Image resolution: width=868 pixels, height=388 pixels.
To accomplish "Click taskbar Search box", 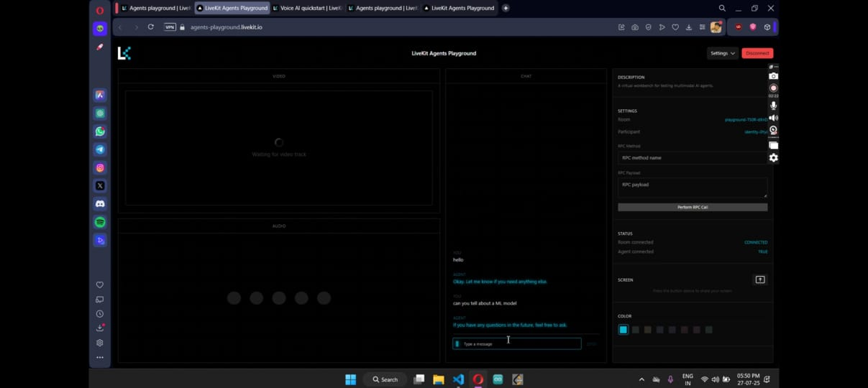I will [x=385, y=379].
